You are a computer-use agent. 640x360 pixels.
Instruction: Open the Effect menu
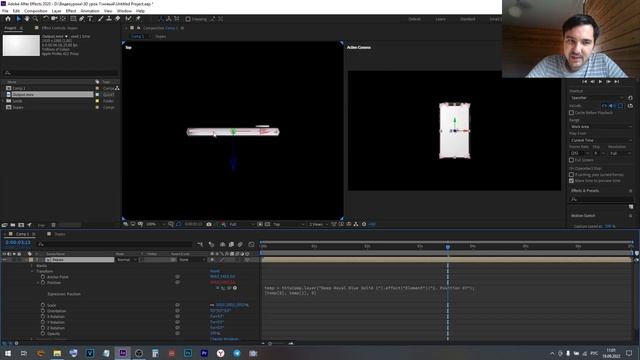pos(71,11)
